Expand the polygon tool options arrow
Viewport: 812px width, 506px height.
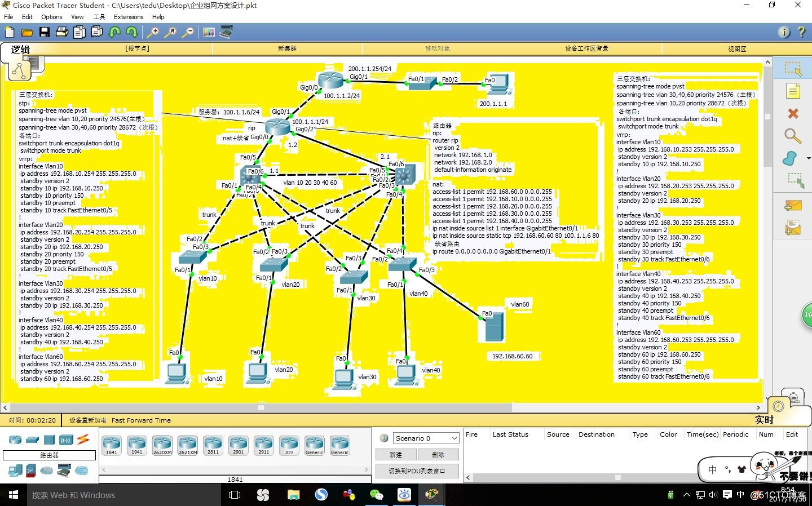(x=808, y=158)
